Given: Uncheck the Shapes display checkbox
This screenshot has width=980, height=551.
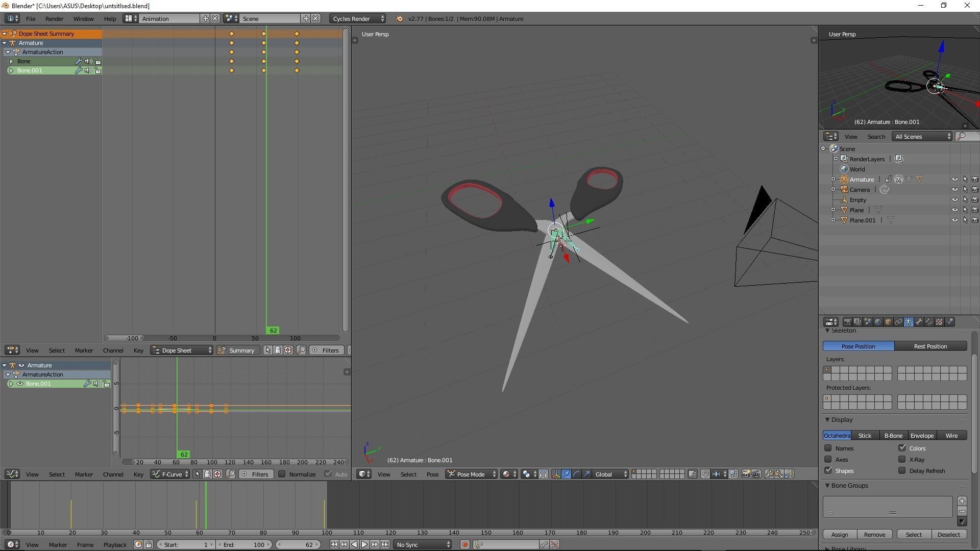Looking at the screenshot, I should 828,470.
